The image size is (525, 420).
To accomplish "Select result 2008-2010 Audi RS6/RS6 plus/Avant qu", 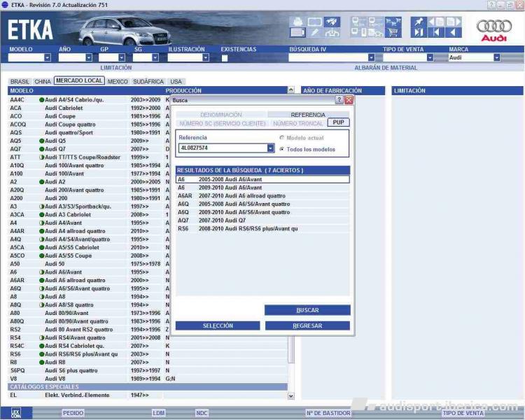I will click(262, 229).
